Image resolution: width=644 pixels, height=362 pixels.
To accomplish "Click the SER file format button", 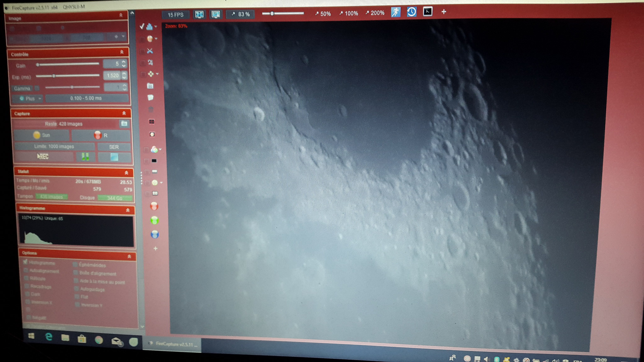I will click(114, 147).
